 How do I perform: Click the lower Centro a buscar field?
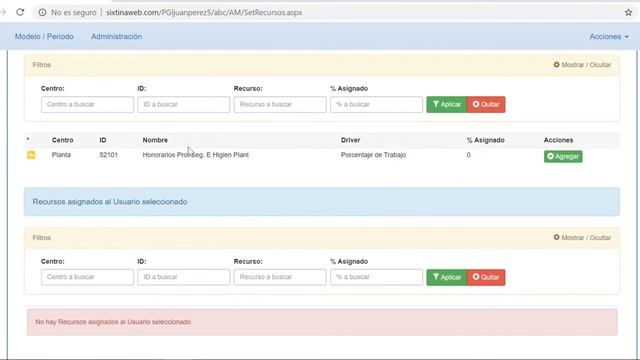(87, 277)
